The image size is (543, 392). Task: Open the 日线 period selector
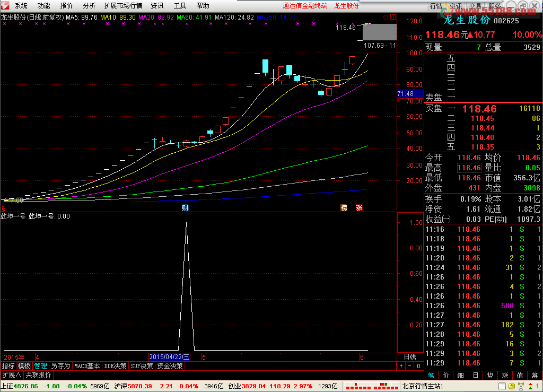(x=410, y=357)
